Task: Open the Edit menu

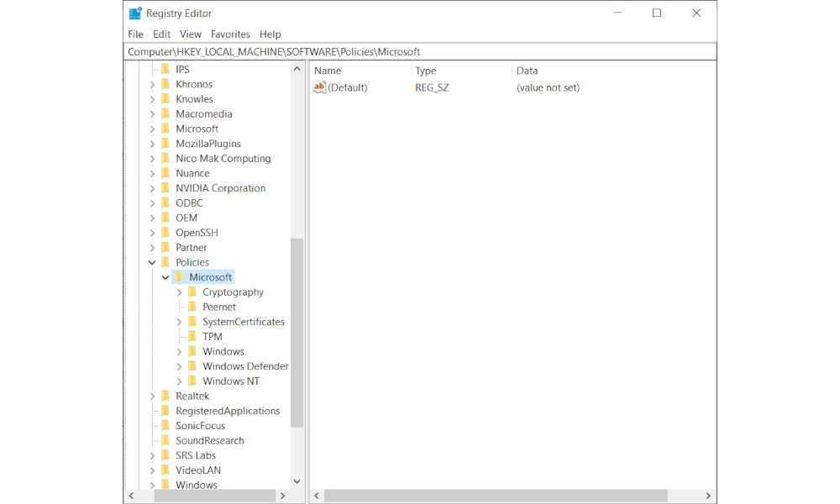Action: coord(161,34)
